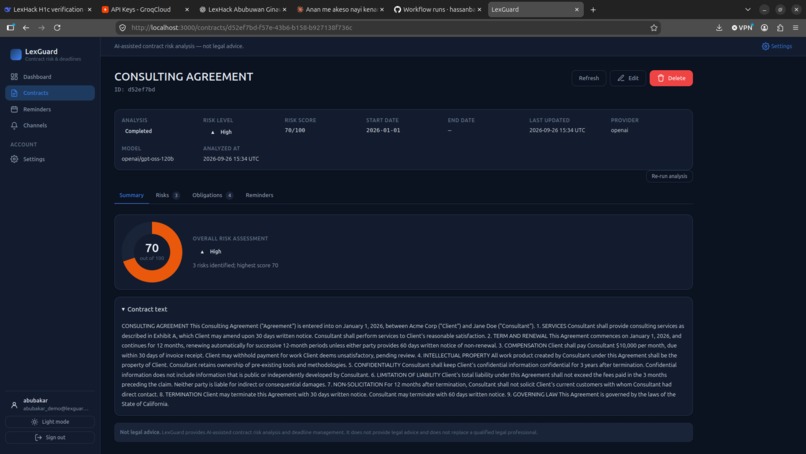List all tabs with dropdown chevron
The image size is (806, 454).
[748, 9]
